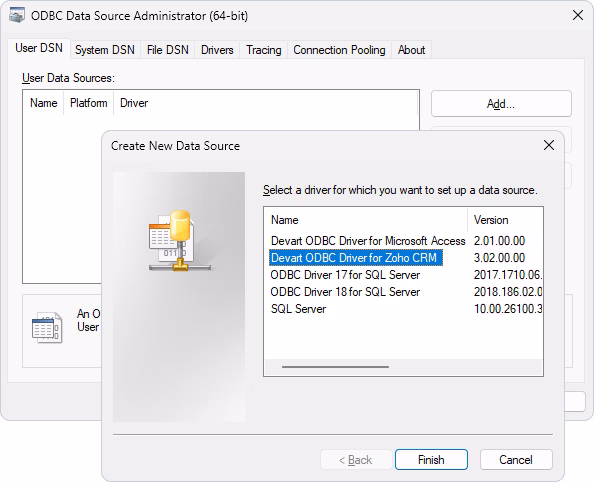Click the data source table icon in the info box
This screenshot has width=594, height=482.
pyautogui.click(x=47, y=327)
